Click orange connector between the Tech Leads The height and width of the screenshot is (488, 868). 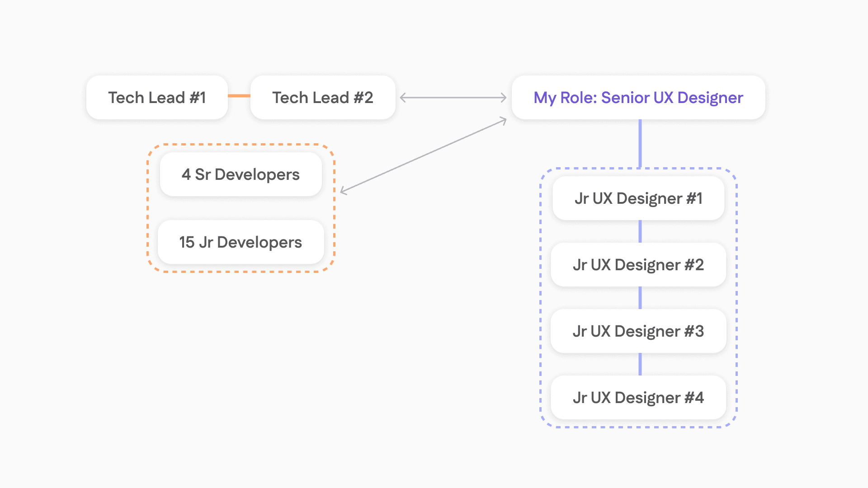pos(239,96)
